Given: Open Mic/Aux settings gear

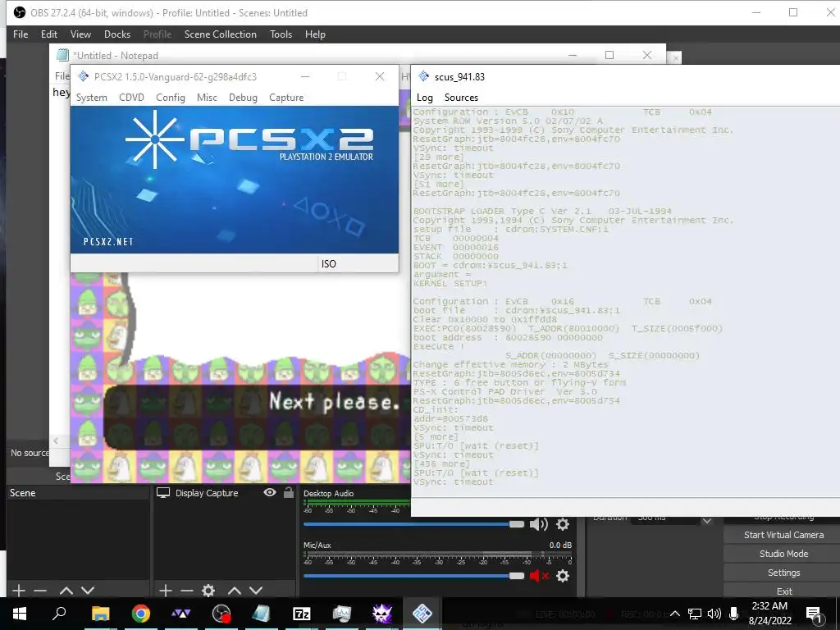Looking at the screenshot, I should click(563, 576).
